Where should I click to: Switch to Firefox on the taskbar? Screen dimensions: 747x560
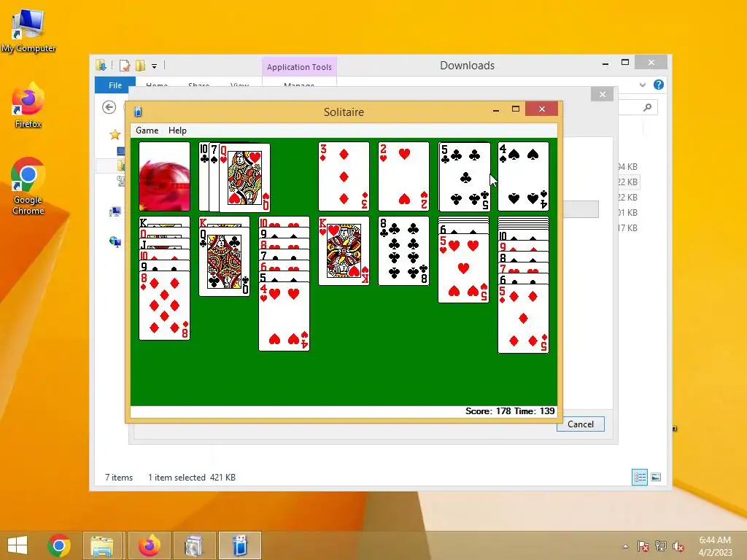(x=150, y=545)
